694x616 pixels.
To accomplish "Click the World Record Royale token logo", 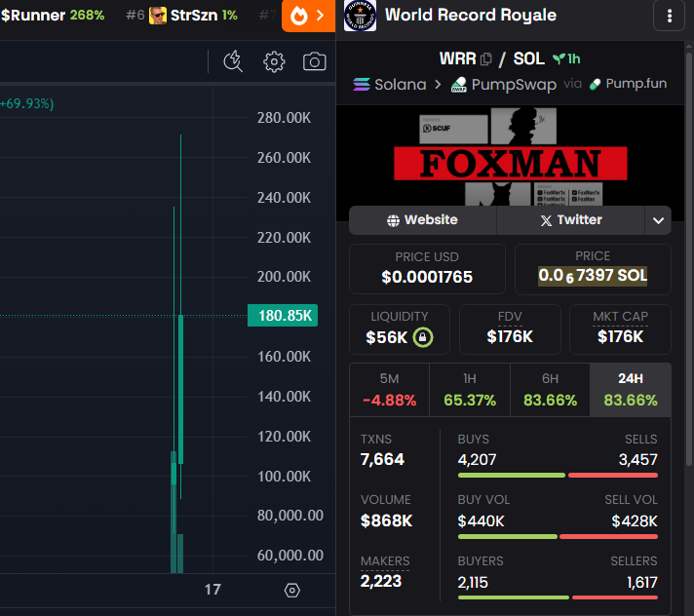I will coord(360,16).
